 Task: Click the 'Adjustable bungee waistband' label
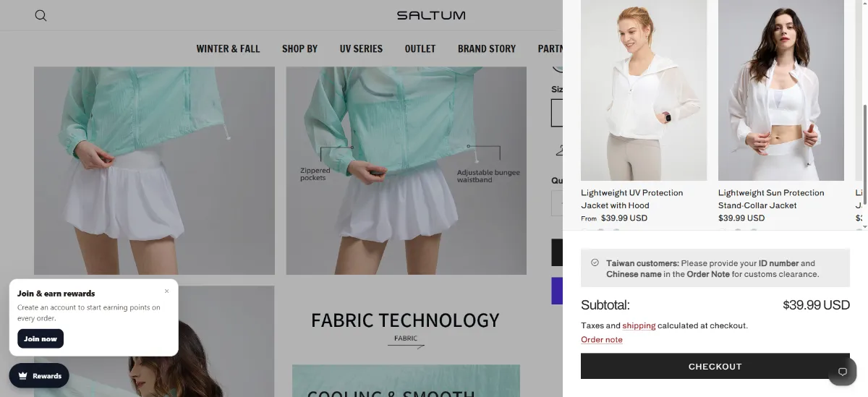click(x=488, y=176)
